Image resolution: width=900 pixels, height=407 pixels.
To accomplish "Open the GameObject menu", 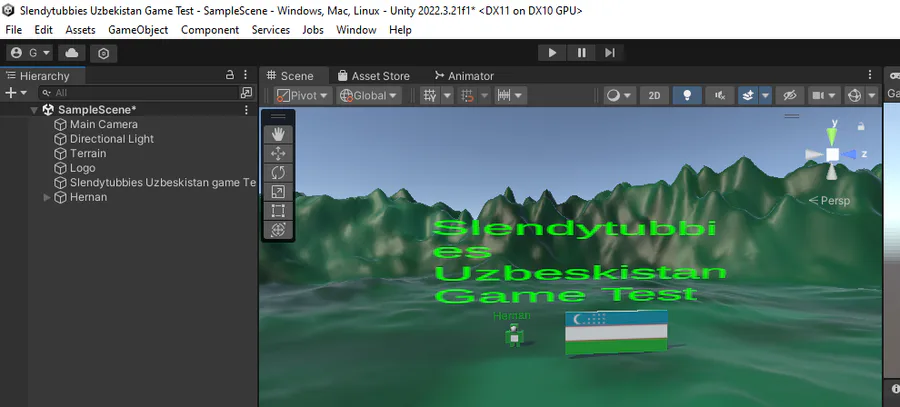I will [138, 30].
